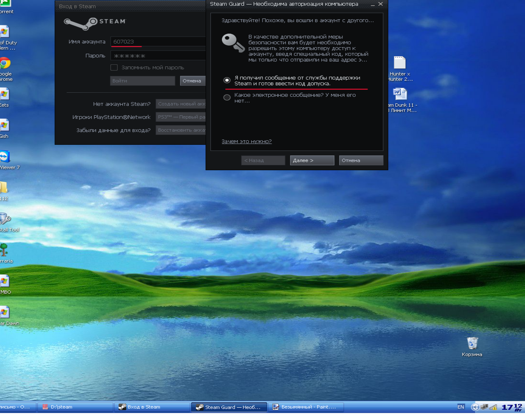Viewport: 525px width, 420px height.
Task: Minimize the Steam Guard dialog
Action: tap(373, 5)
